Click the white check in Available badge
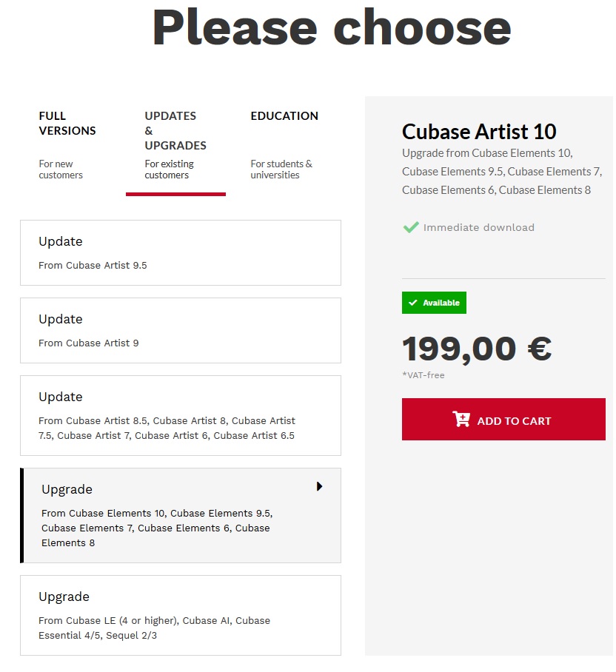This screenshot has width=616, height=672. (413, 303)
